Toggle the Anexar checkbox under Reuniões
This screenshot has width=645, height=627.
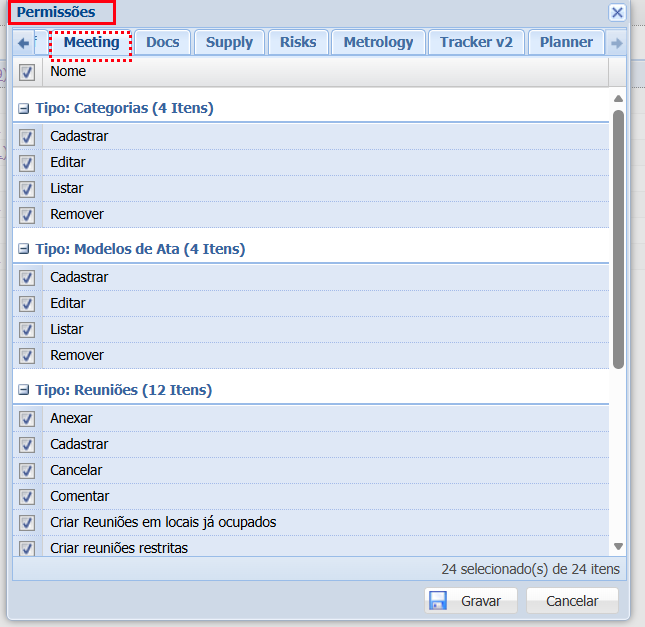(27, 419)
